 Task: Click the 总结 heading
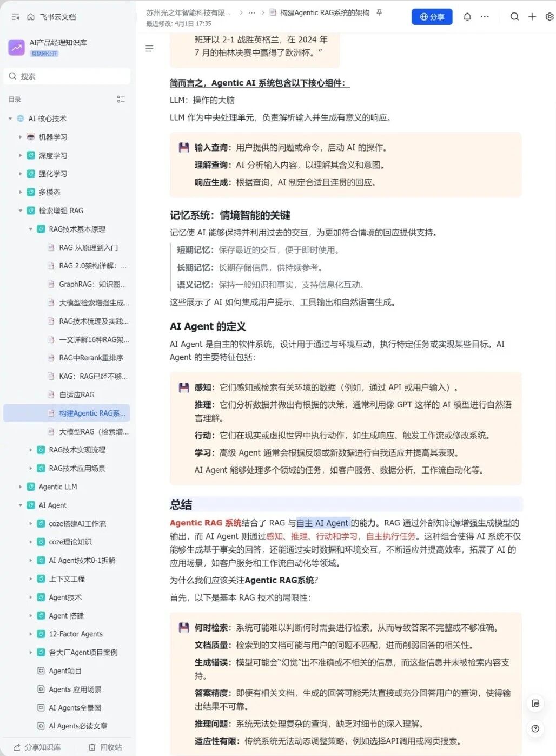(x=181, y=505)
